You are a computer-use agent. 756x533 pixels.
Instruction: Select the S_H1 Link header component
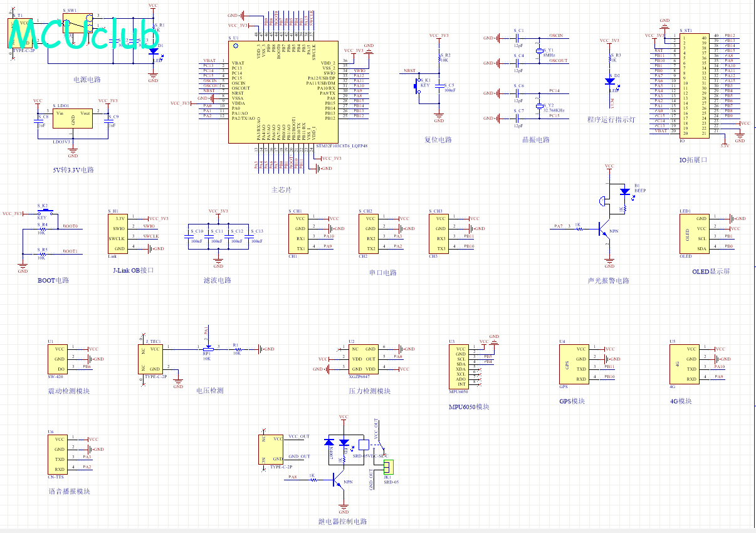click(x=119, y=234)
